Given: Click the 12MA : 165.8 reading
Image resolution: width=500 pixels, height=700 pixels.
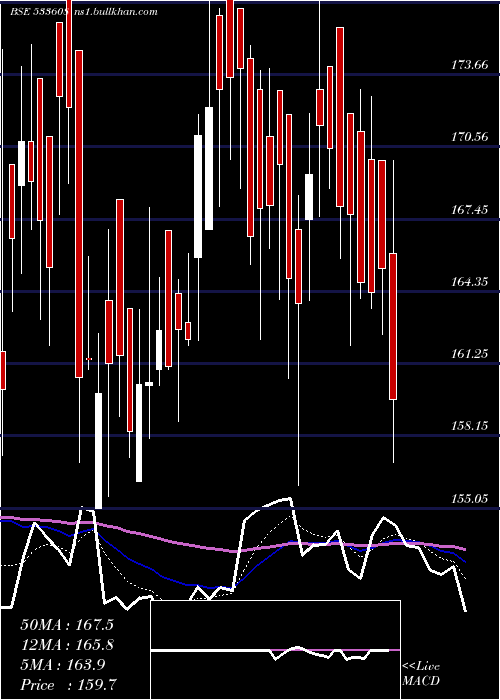Looking at the screenshot, I should pyautogui.click(x=67, y=645).
